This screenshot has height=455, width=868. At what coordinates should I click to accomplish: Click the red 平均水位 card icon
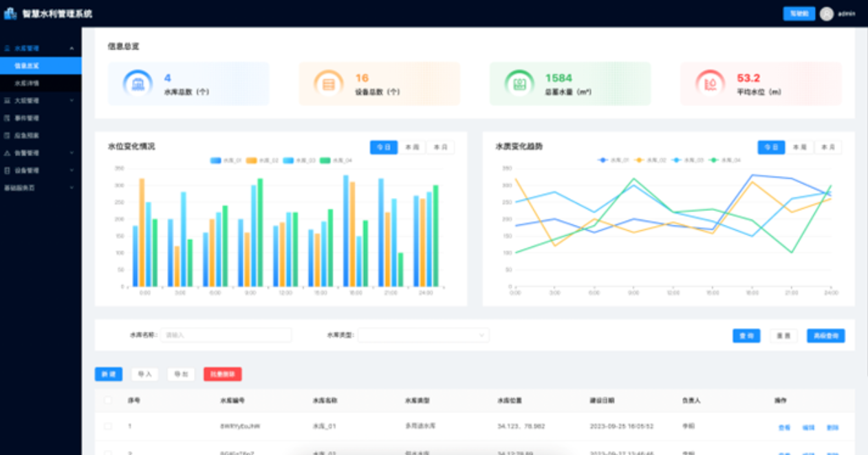click(710, 84)
